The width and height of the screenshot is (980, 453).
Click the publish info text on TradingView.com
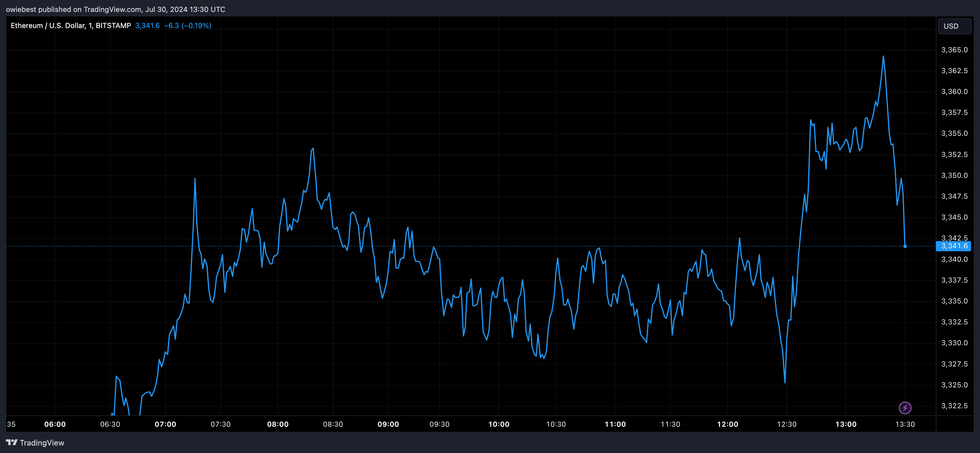[x=116, y=9]
